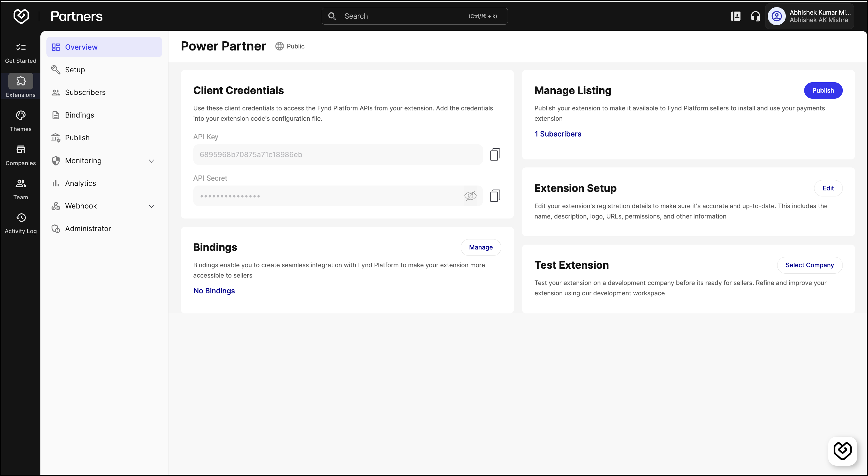The width and height of the screenshot is (868, 476).
Task: Click the Extension Setup heading
Action: pos(575,188)
